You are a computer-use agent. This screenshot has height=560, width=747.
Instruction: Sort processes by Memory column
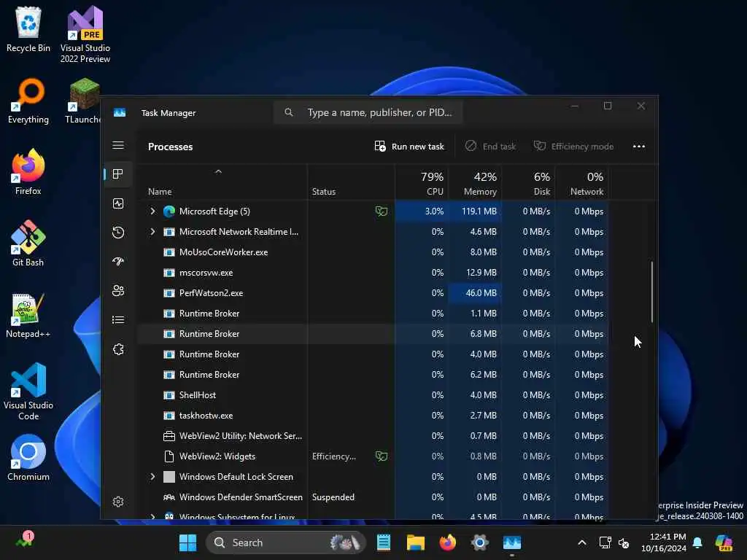(x=475, y=183)
